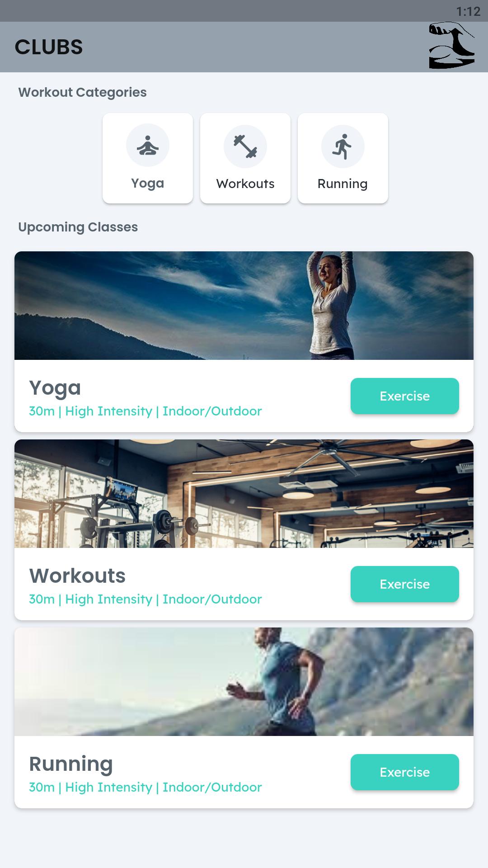Tap the Yoga class title text

[x=55, y=388]
